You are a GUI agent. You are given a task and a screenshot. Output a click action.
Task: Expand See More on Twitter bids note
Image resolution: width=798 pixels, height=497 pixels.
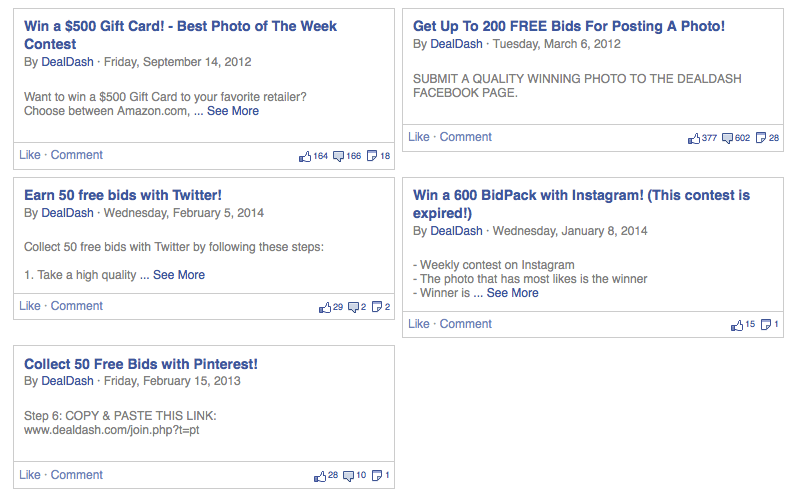click(x=178, y=275)
